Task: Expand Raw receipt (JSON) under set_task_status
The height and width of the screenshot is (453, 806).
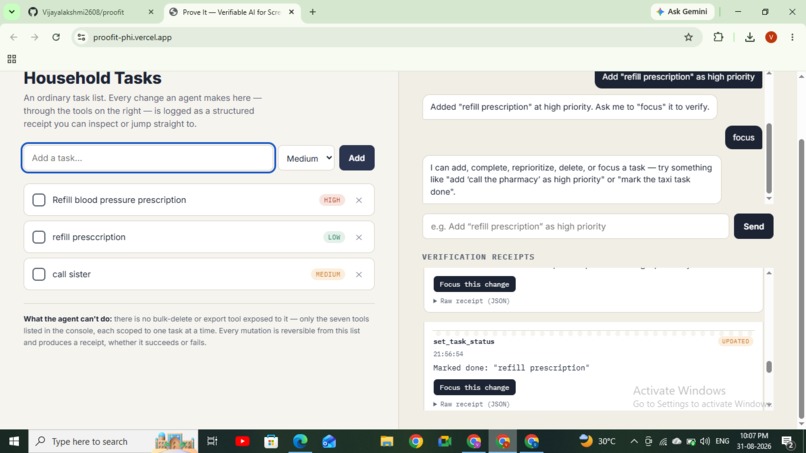Action: [x=471, y=404]
